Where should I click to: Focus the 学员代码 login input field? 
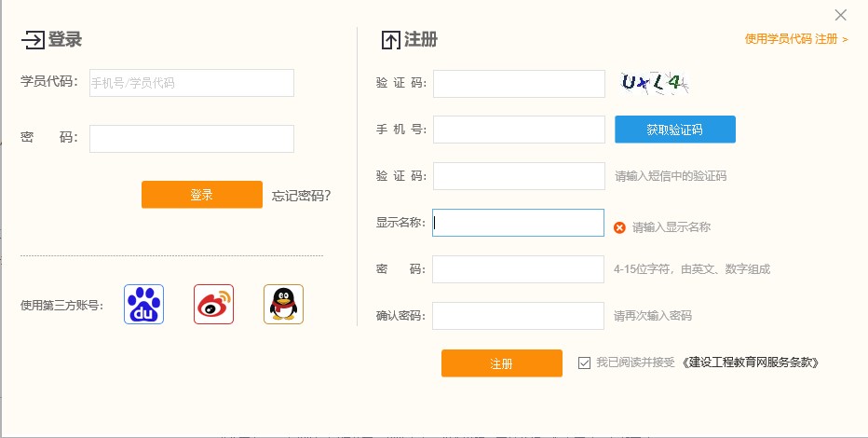pos(192,83)
